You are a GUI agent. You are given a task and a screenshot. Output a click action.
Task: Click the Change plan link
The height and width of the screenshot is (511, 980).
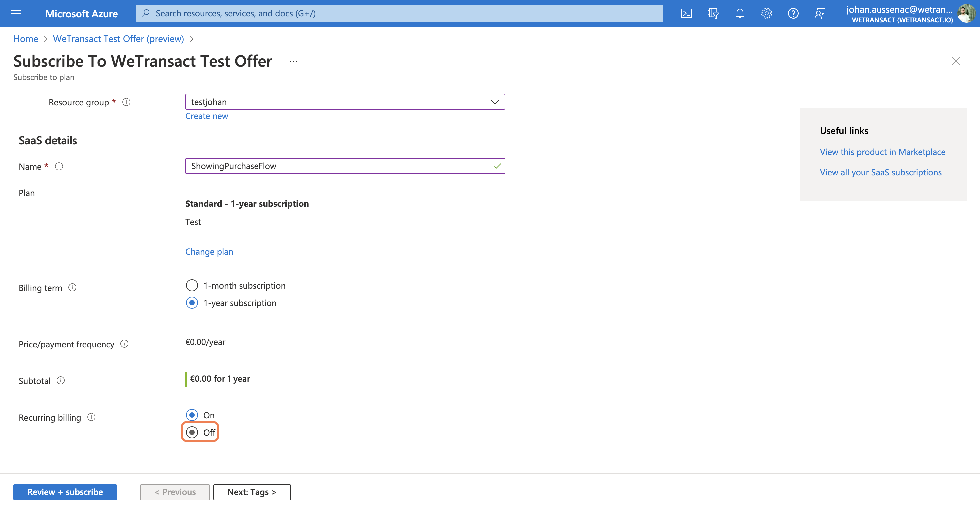pyautogui.click(x=209, y=252)
